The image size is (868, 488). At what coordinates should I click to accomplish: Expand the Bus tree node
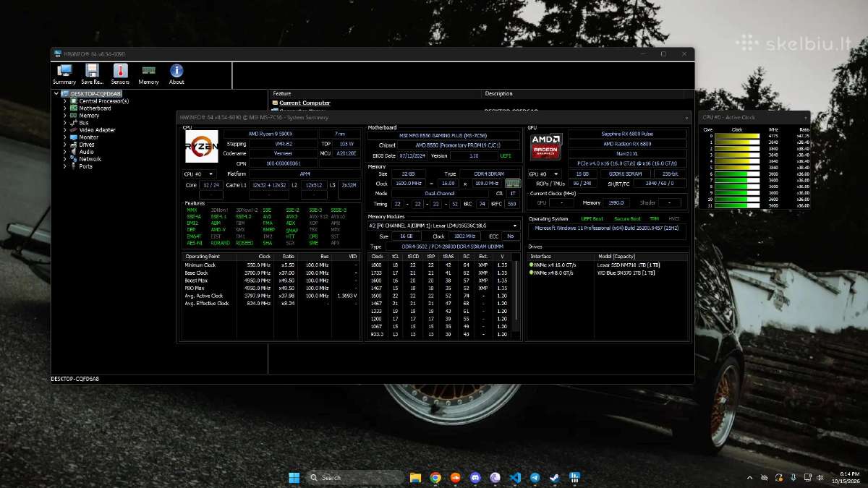(64, 123)
